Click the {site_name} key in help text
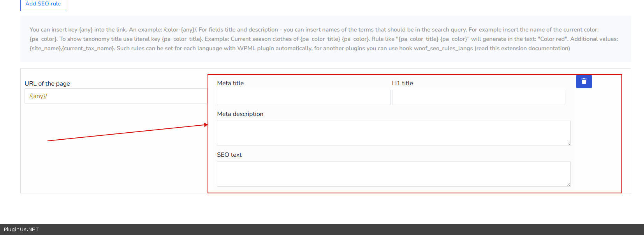This screenshot has height=235, width=644. coord(45,48)
